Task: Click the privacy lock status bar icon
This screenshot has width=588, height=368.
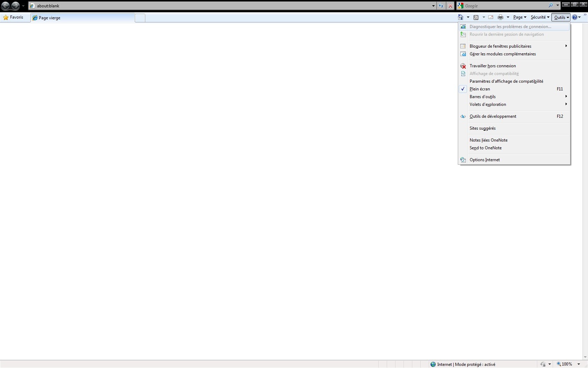Action: point(543,364)
